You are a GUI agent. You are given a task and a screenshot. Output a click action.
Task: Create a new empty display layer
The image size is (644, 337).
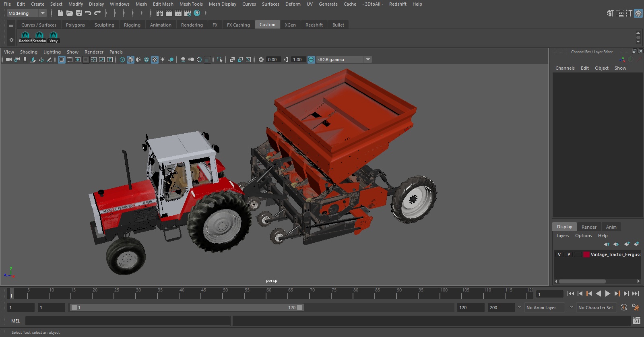627,244
